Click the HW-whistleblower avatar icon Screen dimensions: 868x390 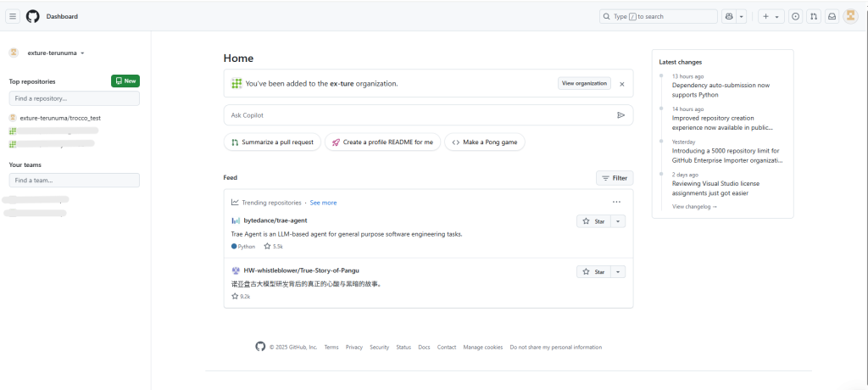(236, 270)
